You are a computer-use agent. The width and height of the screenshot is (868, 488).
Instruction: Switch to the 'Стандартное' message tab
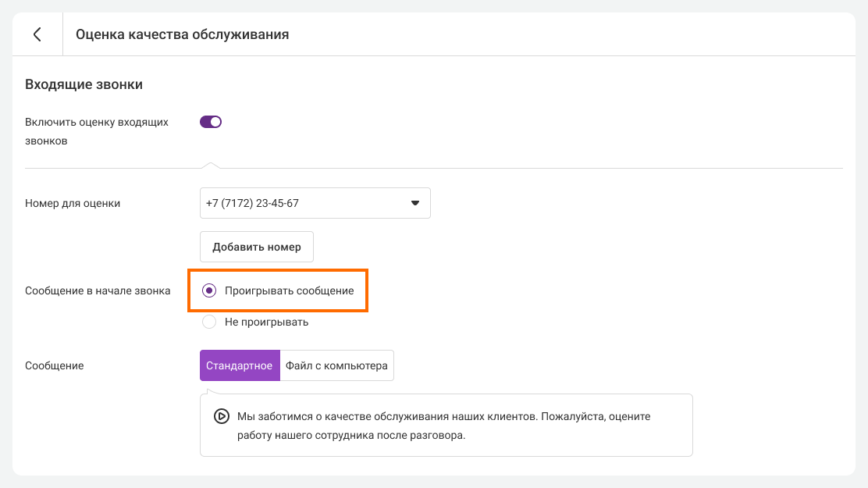(x=240, y=365)
